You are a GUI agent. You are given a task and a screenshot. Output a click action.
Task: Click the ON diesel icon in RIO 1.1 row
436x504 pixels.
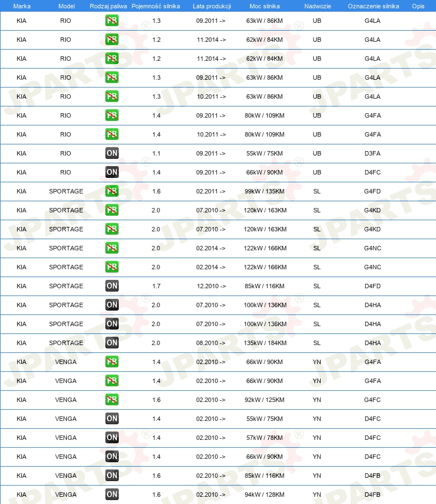[112, 153]
